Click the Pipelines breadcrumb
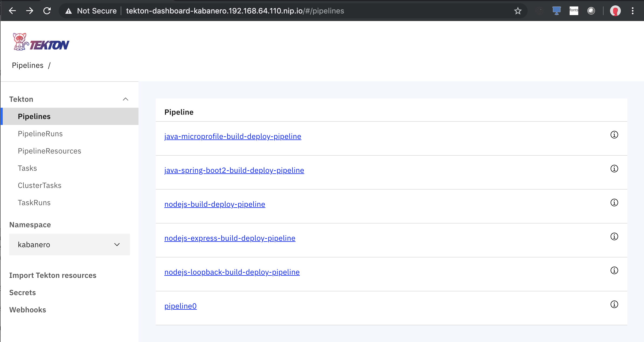This screenshot has height=342, width=644. tap(27, 65)
